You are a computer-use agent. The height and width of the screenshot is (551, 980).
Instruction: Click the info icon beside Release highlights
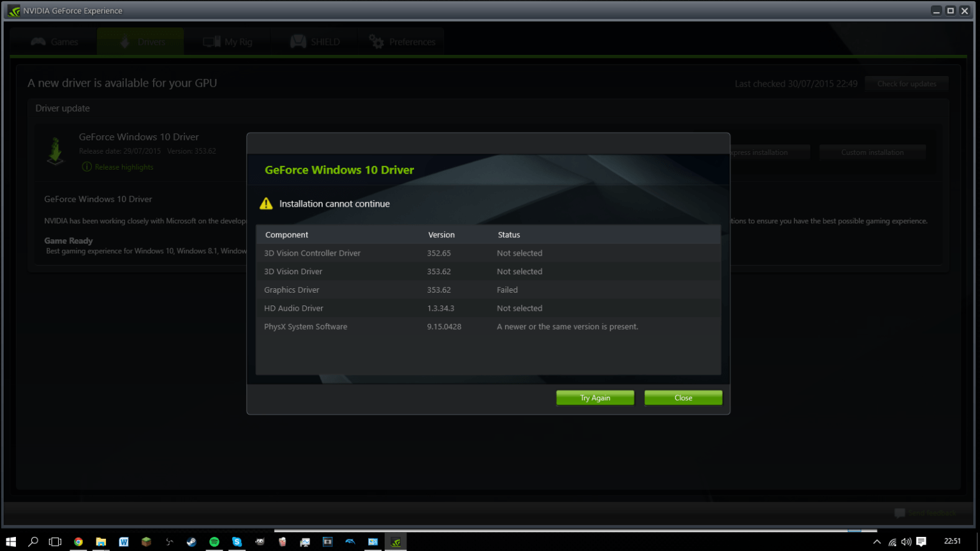(x=86, y=166)
